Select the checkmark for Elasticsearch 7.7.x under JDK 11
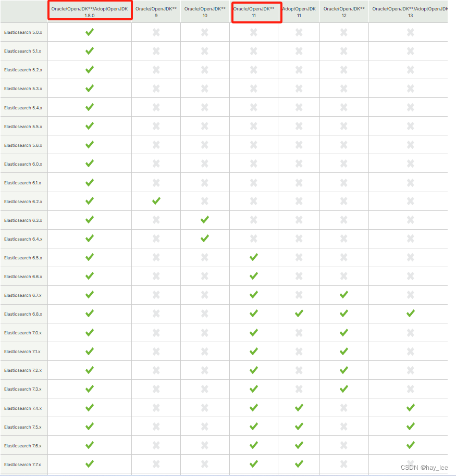 click(253, 464)
